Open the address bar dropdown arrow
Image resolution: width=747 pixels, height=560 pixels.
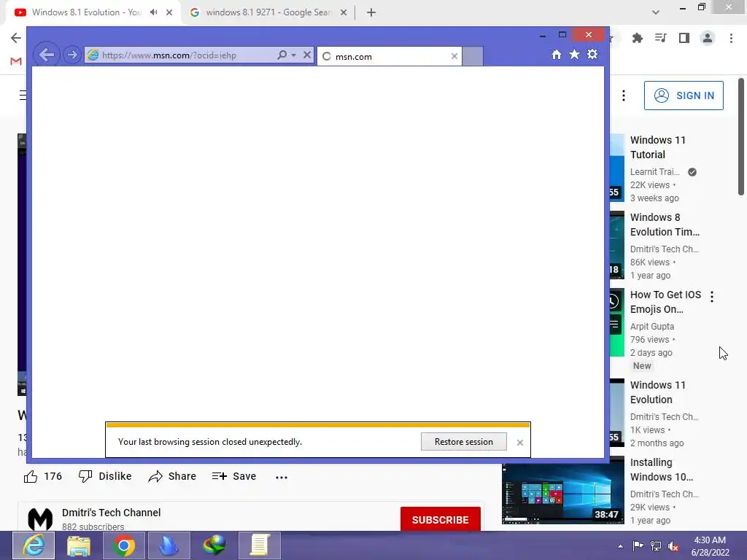pyautogui.click(x=294, y=55)
